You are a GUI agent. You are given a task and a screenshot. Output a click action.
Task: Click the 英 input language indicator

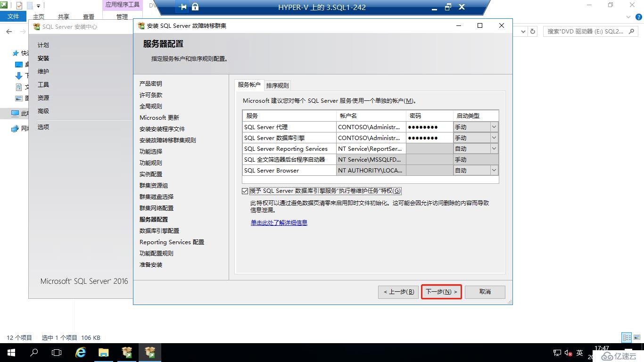coord(580,353)
